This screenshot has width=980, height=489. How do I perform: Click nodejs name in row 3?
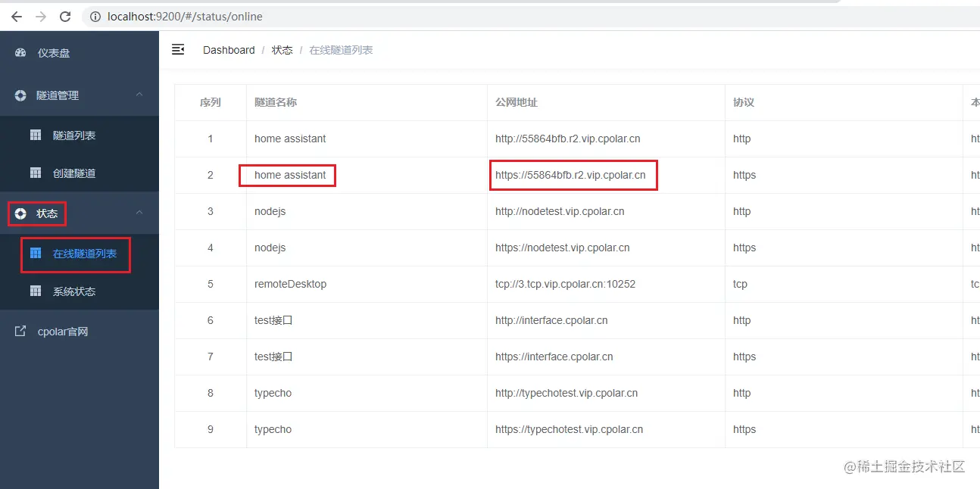coord(270,211)
